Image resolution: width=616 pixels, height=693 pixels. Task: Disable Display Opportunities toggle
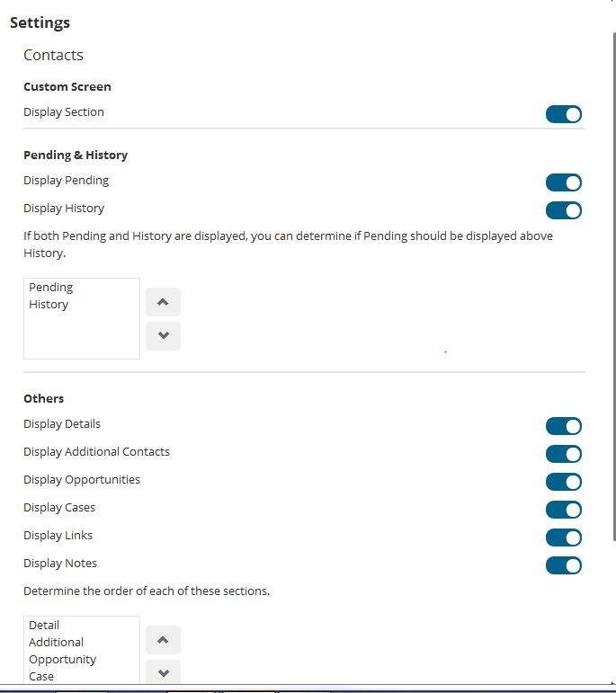tap(564, 482)
